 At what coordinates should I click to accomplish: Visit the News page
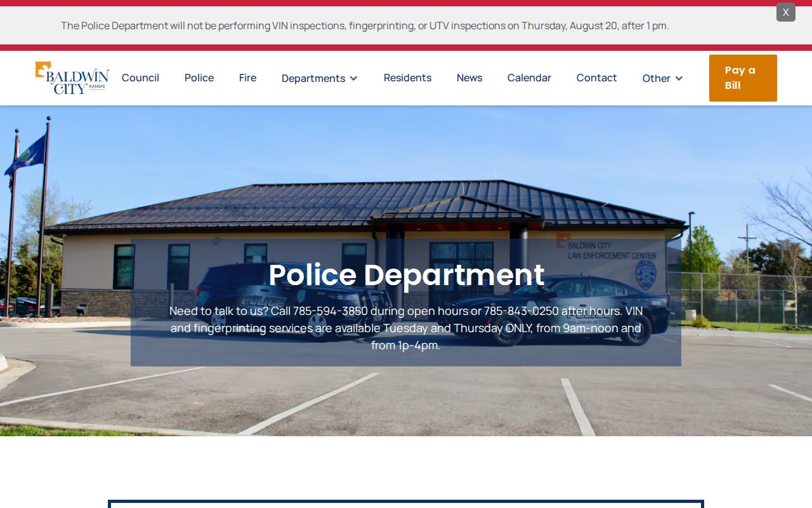[469, 77]
